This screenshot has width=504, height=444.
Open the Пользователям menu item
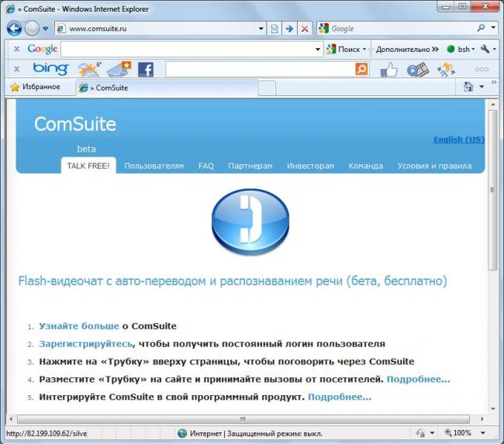154,166
